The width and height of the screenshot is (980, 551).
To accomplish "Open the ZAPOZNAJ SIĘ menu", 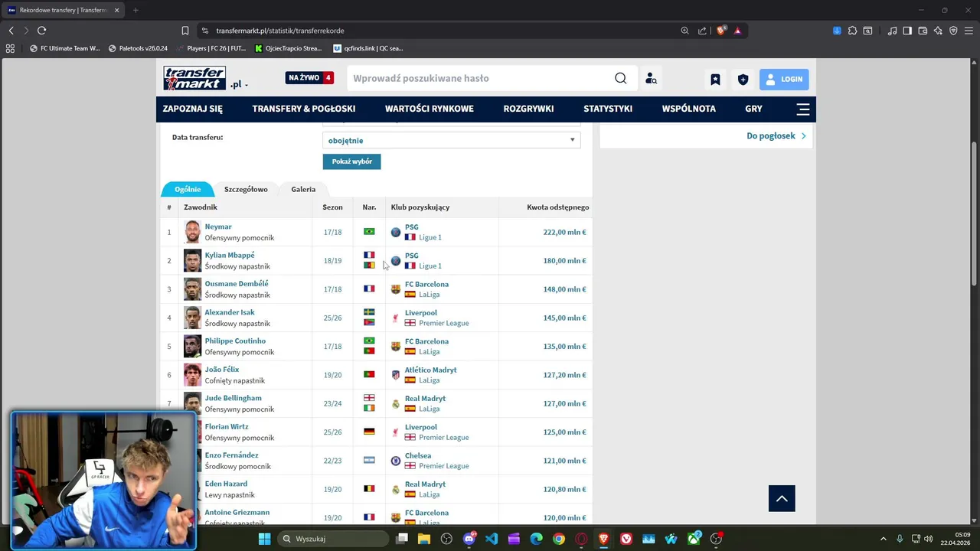I will [x=193, y=109].
